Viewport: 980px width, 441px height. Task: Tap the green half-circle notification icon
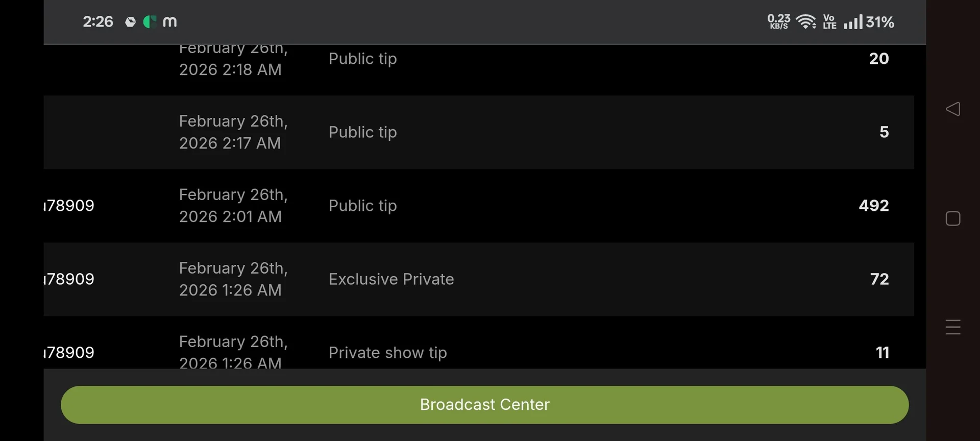pos(150,22)
